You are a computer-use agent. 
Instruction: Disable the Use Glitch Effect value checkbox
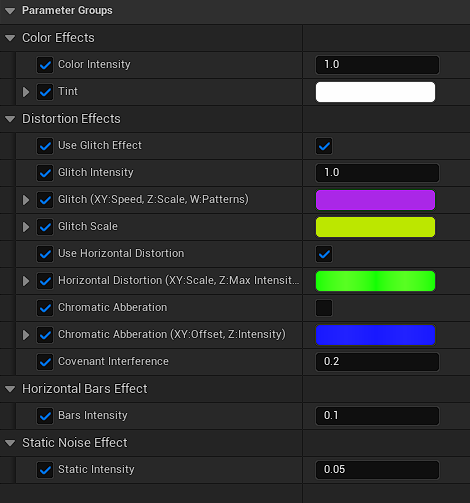click(324, 146)
